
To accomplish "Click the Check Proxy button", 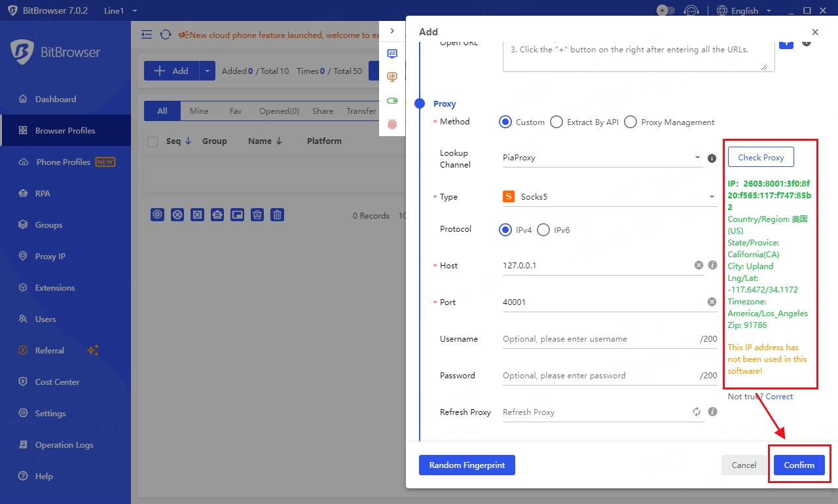I will click(761, 157).
